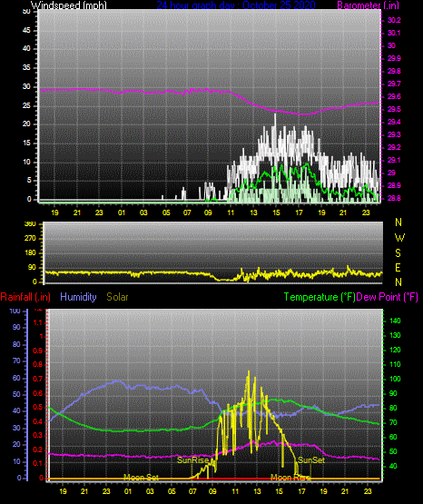
Task: Click the '25' windspeed axis value
Action: point(26,105)
